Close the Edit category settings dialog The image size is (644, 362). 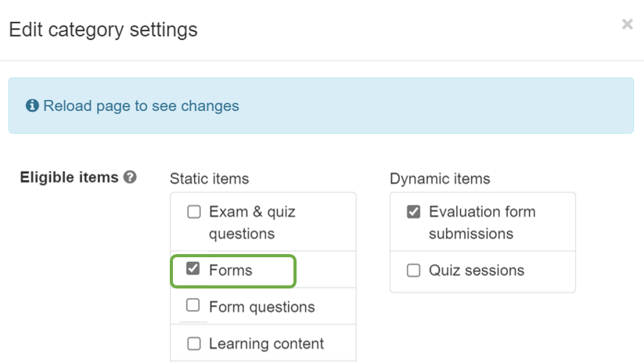tap(627, 25)
